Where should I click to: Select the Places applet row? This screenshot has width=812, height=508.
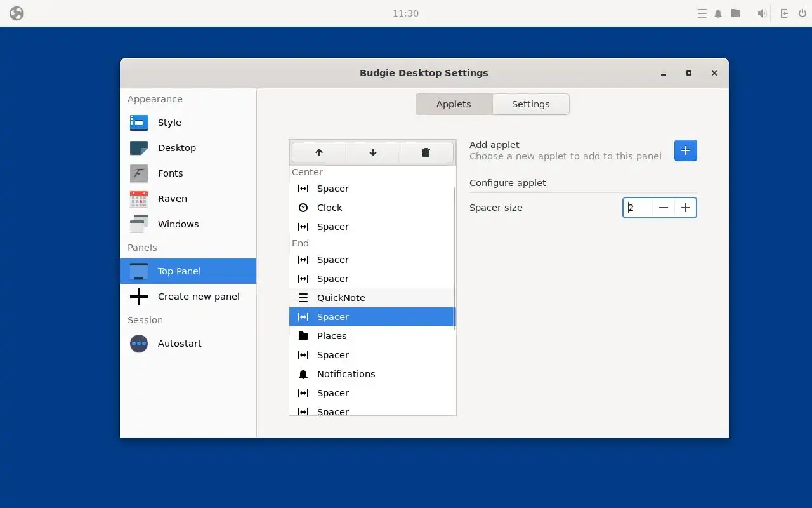tap(372, 336)
